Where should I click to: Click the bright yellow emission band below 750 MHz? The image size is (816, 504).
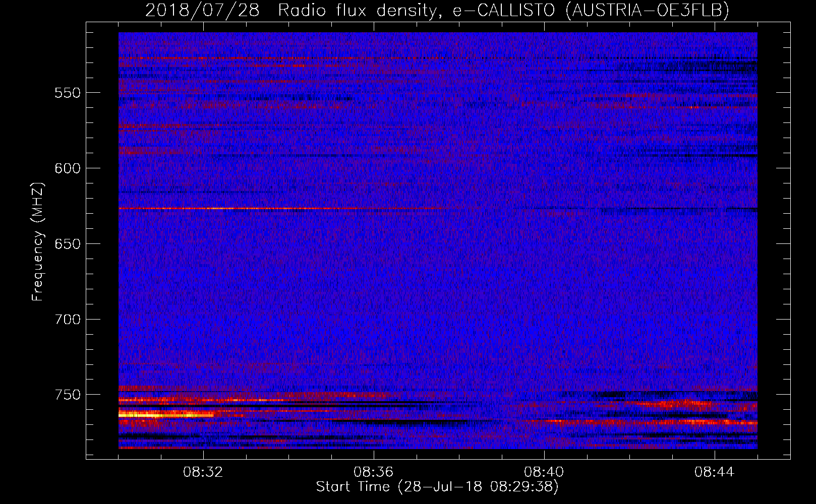tap(166, 414)
